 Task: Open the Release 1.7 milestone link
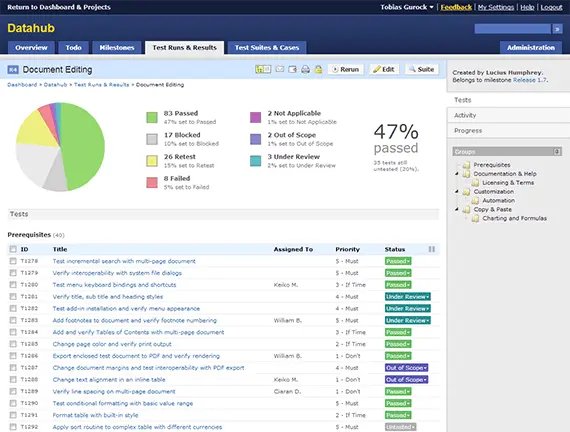[529, 80]
